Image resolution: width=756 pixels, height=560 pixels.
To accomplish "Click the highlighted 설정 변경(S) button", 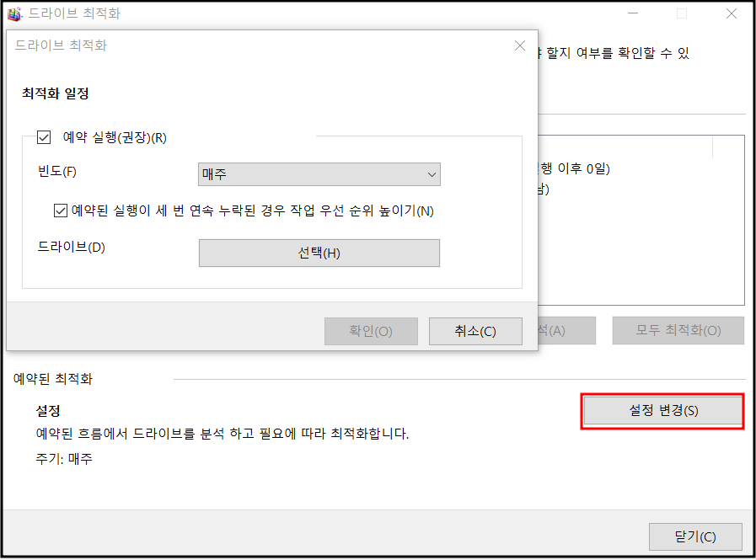I will point(662,411).
